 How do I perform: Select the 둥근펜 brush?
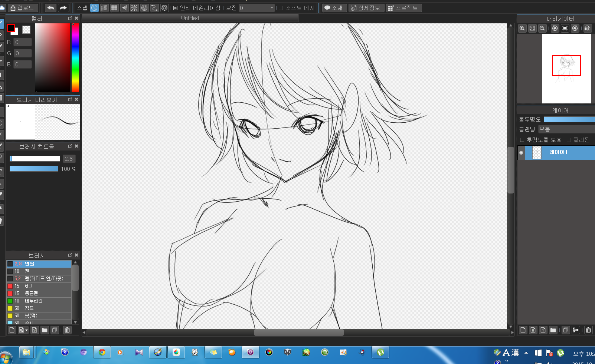tap(39, 294)
